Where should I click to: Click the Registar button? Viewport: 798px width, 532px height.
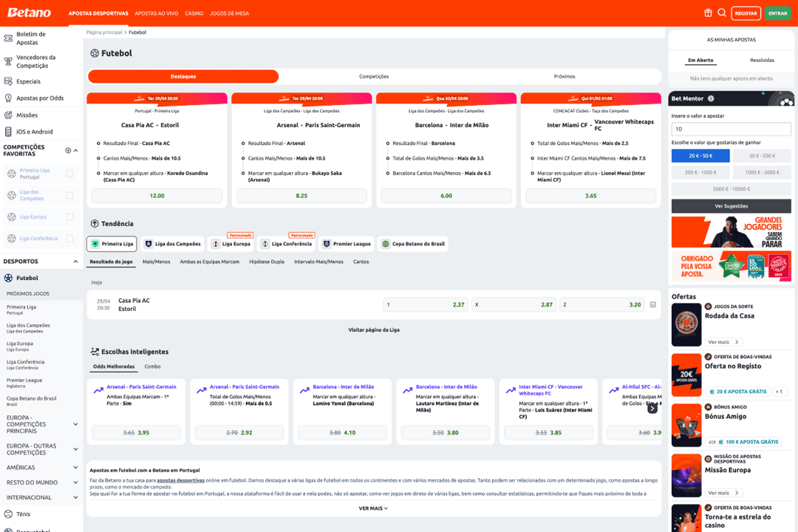coord(746,13)
